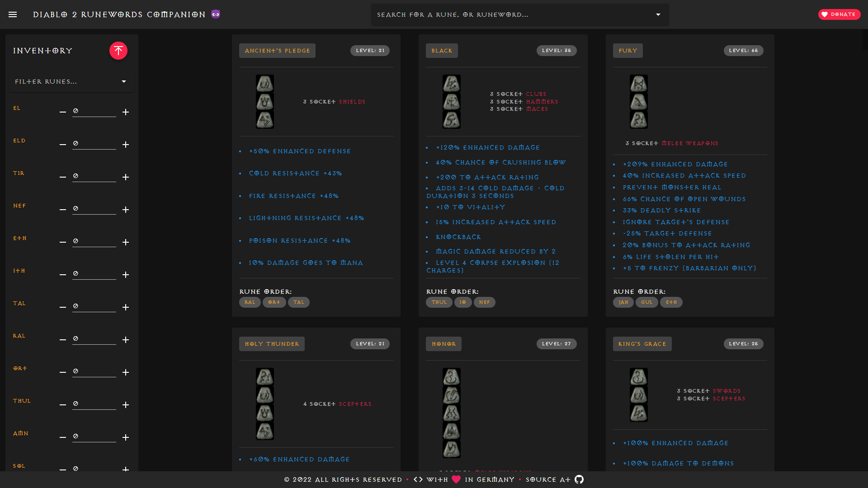Click the red scroll-to-top arrow button
This screenshot has width=868, height=488.
(118, 51)
